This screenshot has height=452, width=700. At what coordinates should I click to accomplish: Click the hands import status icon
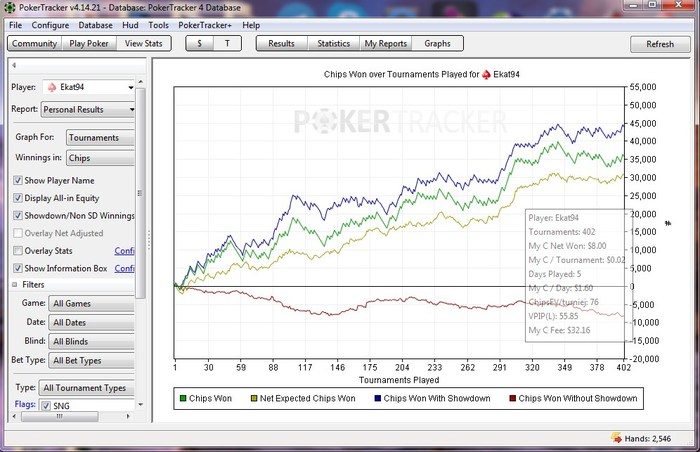coord(617,438)
